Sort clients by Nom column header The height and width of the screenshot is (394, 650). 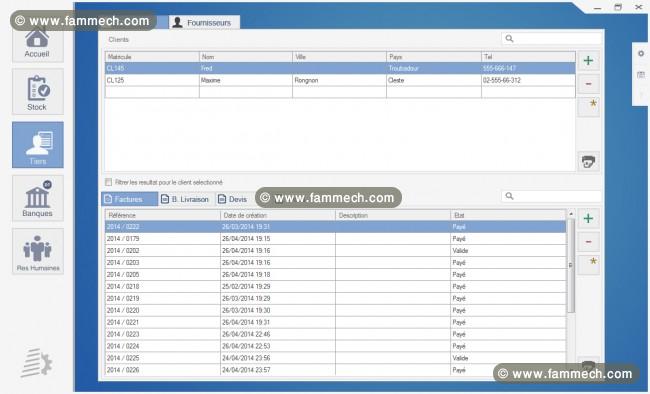246,57
